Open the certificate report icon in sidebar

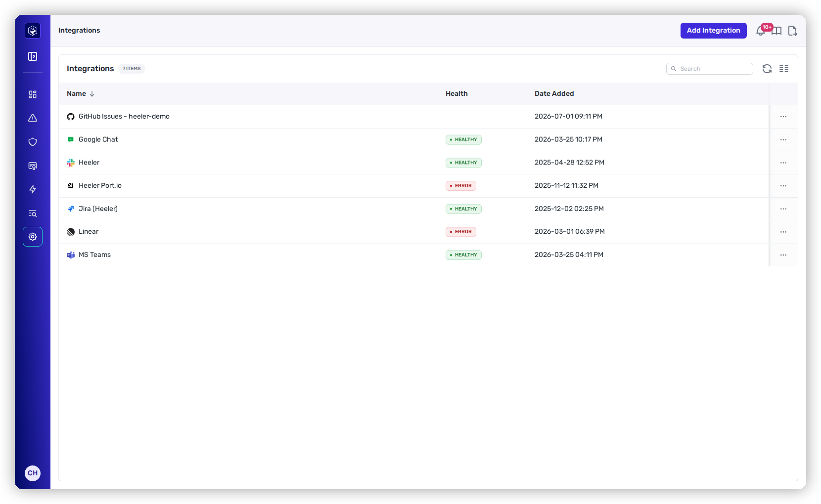(x=33, y=166)
